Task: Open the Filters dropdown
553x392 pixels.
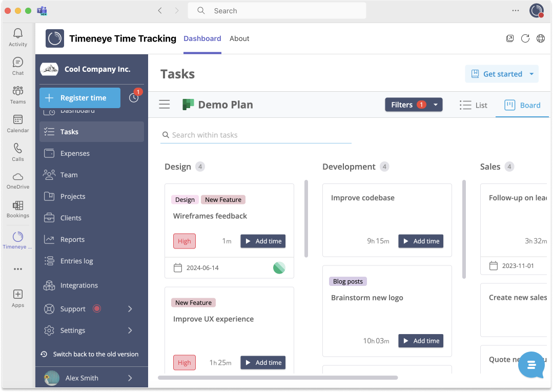Action: pos(414,105)
